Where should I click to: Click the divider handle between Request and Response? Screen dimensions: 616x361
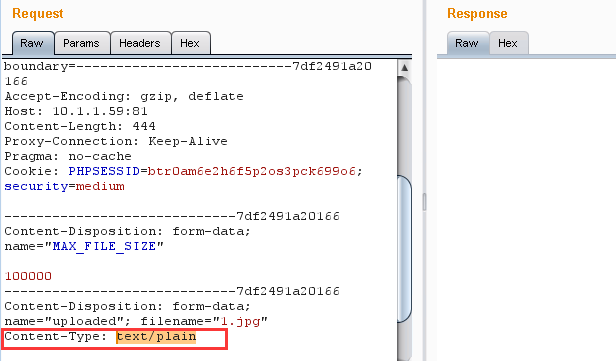(x=424, y=202)
